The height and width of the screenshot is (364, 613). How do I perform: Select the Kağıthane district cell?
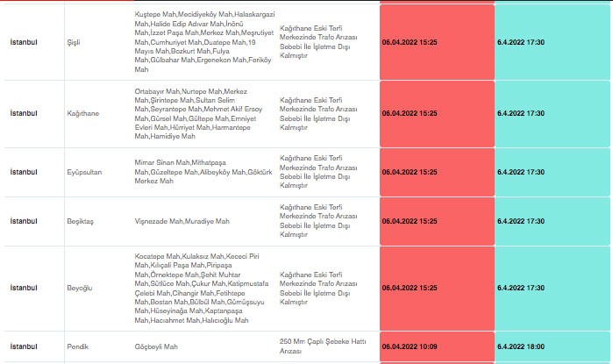[x=82, y=113]
